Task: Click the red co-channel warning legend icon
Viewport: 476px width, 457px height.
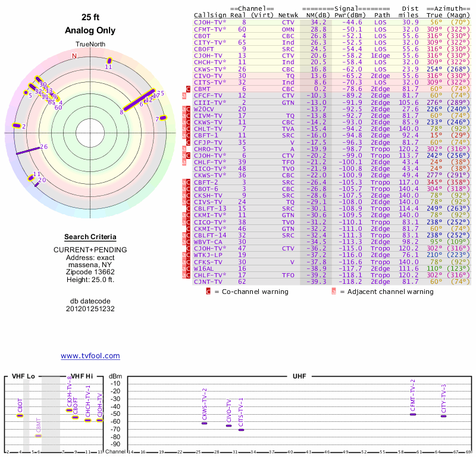Action: (x=208, y=292)
